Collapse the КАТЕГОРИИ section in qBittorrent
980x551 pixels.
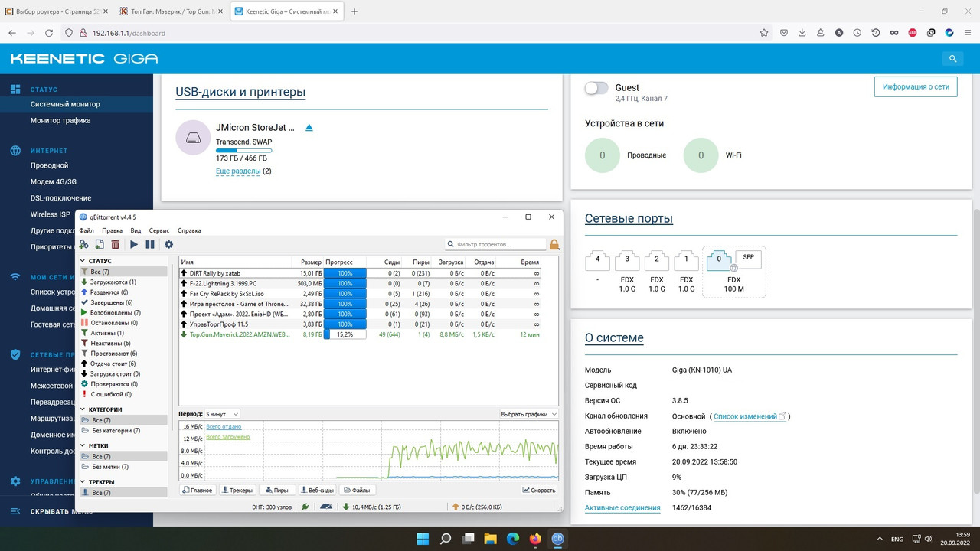click(83, 409)
